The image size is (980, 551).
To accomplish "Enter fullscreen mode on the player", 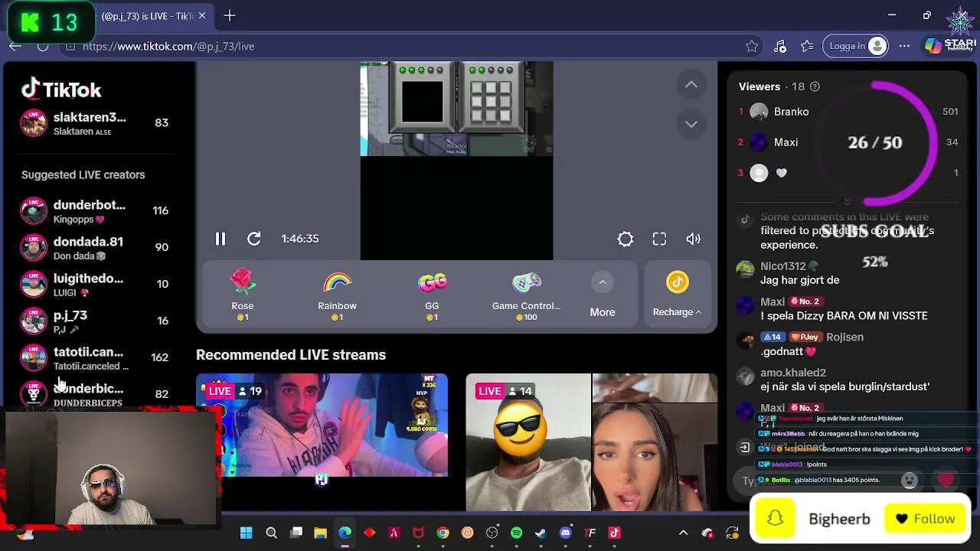I will point(659,239).
